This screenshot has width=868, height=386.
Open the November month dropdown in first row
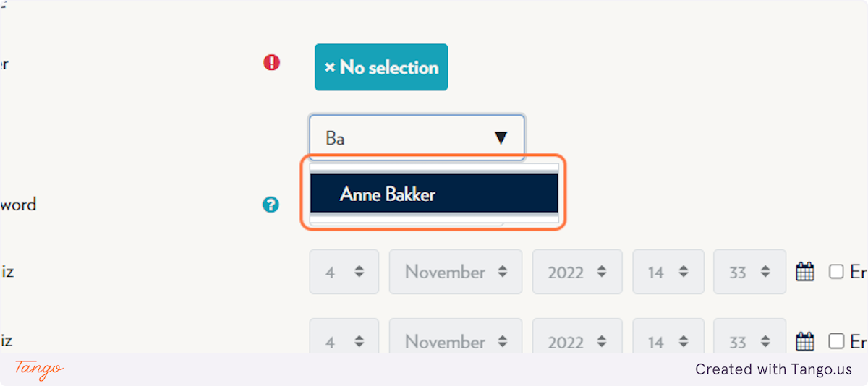456,272
